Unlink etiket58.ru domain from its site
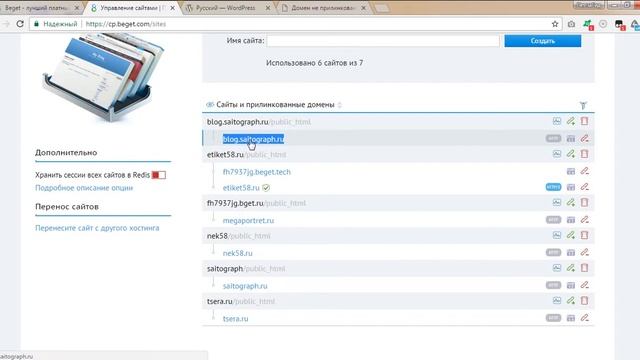The height and width of the screenshot is (360, 640). [584, 187]
